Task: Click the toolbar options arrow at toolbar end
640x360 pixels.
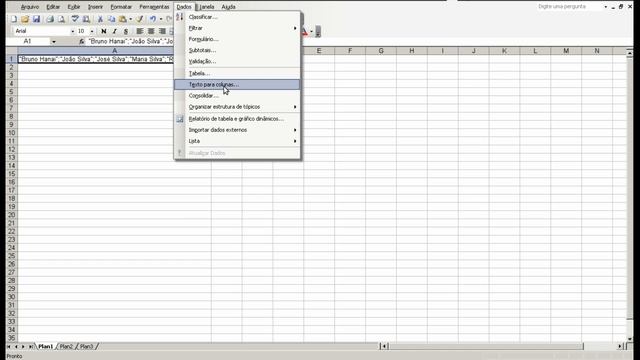Action: [x=318, y=31]
